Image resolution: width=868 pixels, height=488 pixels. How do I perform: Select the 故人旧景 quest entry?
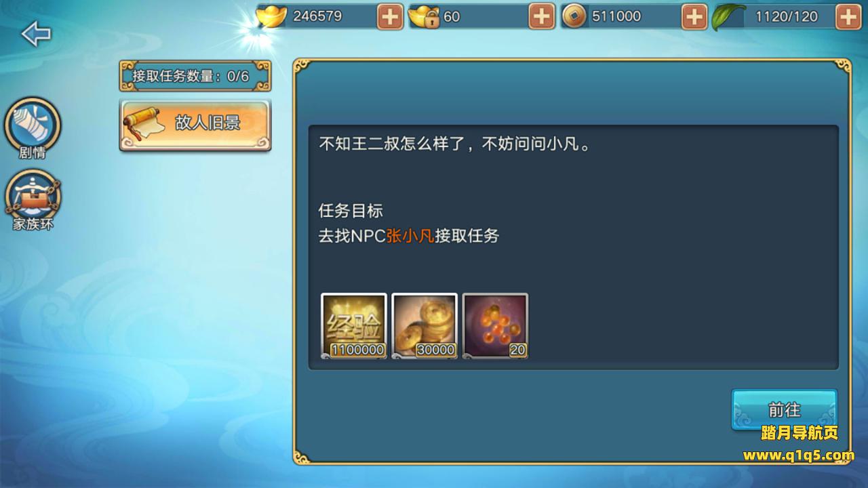pyautogui.click(x=195, y=125)
